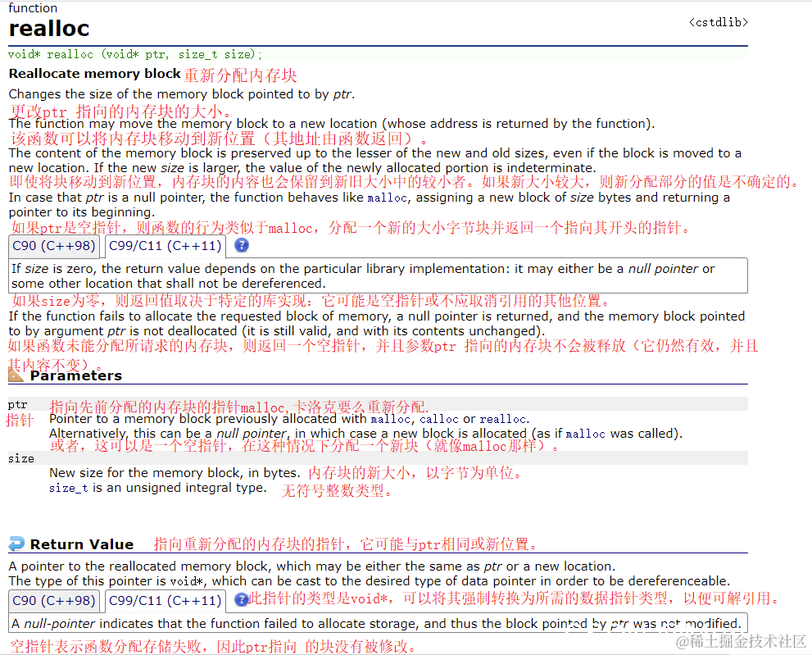Switch to upper C90 (C++98) tab
Viewport: 812px width, 655px height.
tap(54, 246)
